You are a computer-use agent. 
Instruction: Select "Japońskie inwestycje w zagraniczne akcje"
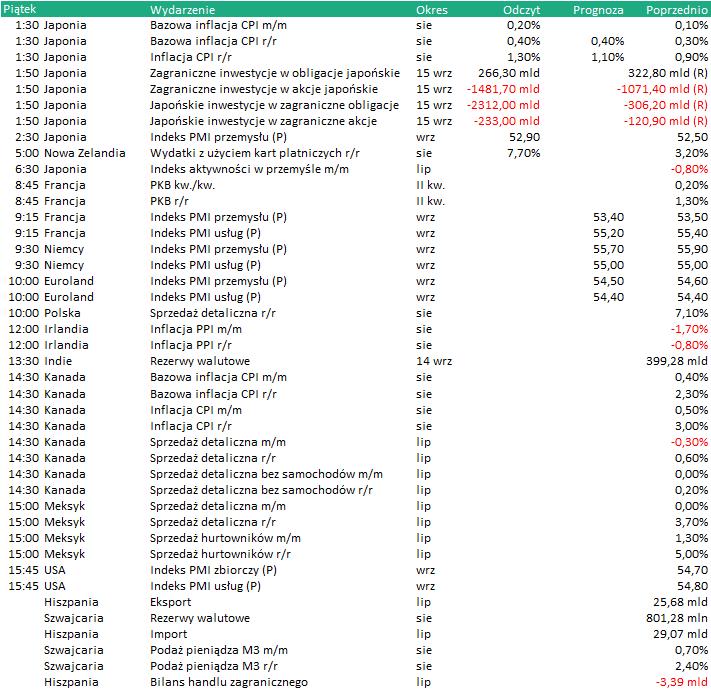pyautogui.click(x=263, y=121)
